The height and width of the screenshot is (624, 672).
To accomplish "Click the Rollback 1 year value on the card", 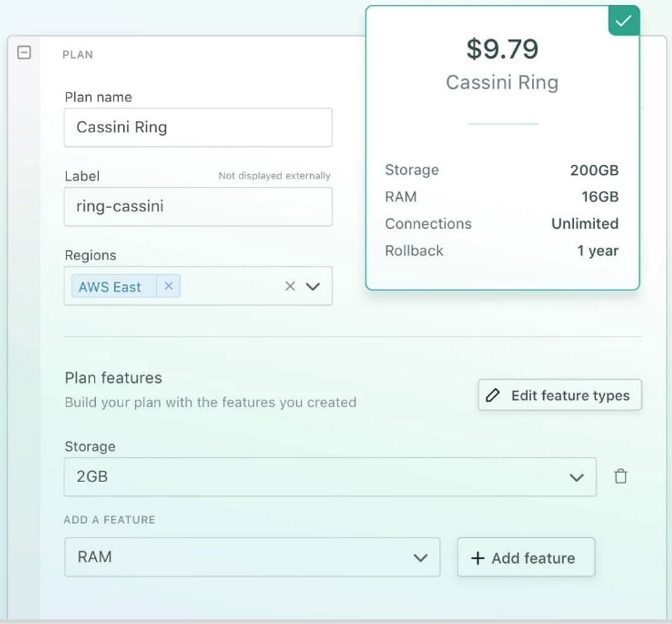I will [x=597, y=250].
